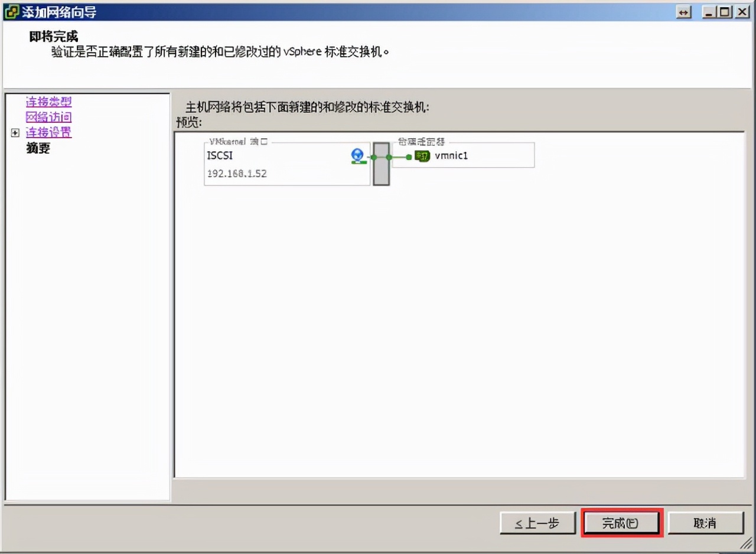Go back with the 上一步 button
Image resolution: width=756 pixels, height=554 pixels.
pyautogui.click(x=537, y=523)
